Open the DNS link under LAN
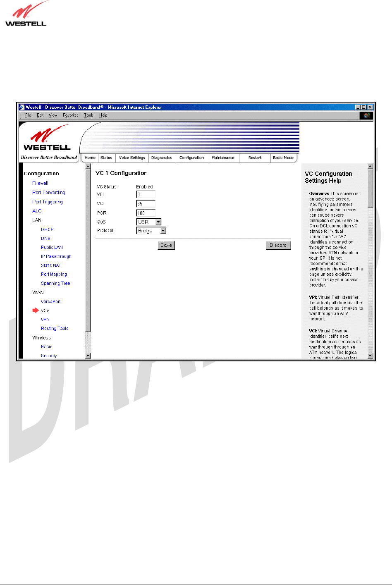The width and height of the screenshot is (392, 585). click(x=45, y=239)
